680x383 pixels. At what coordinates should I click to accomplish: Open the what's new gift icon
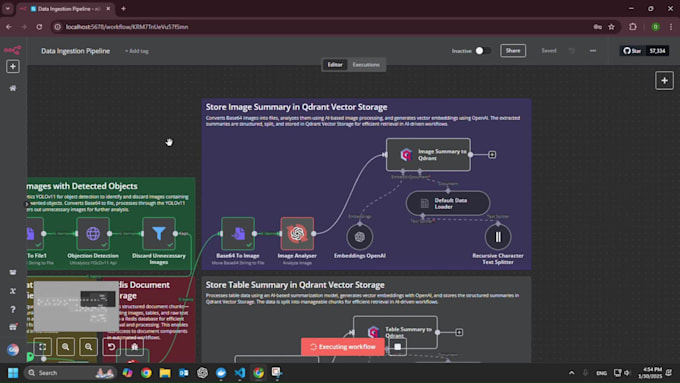13,327
